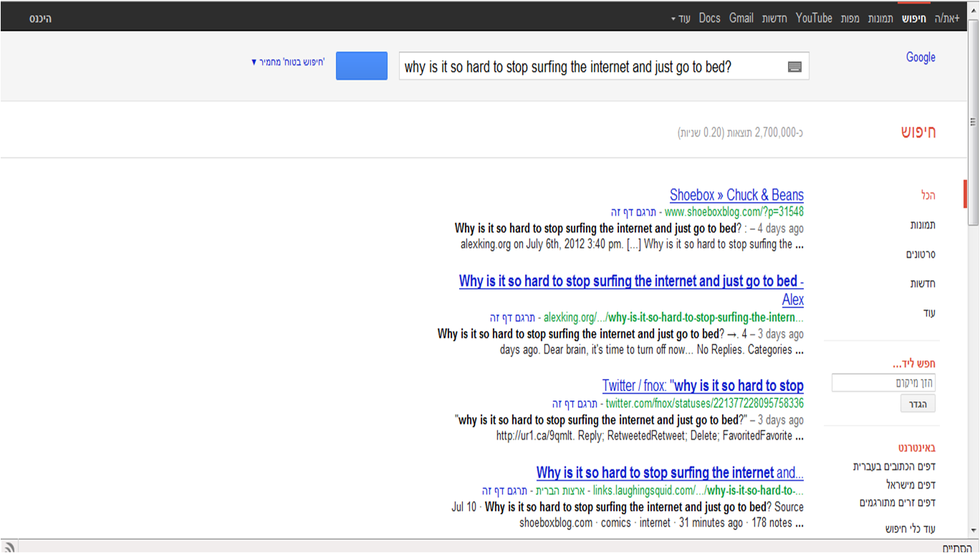Click the RSS feed icon in status bar
Viewport: 980px width, 553px height.
tap(9, 548)
